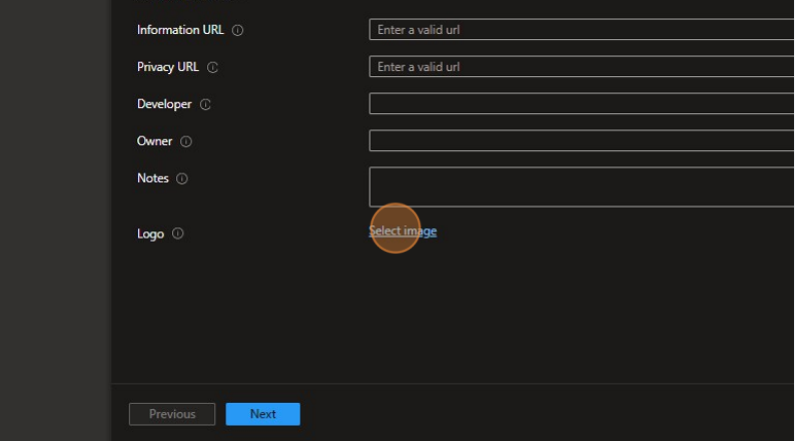The width and height of the screenshot is (795, 441).
Task: Click the Developer label text
Action: click(x=164, y=104)
